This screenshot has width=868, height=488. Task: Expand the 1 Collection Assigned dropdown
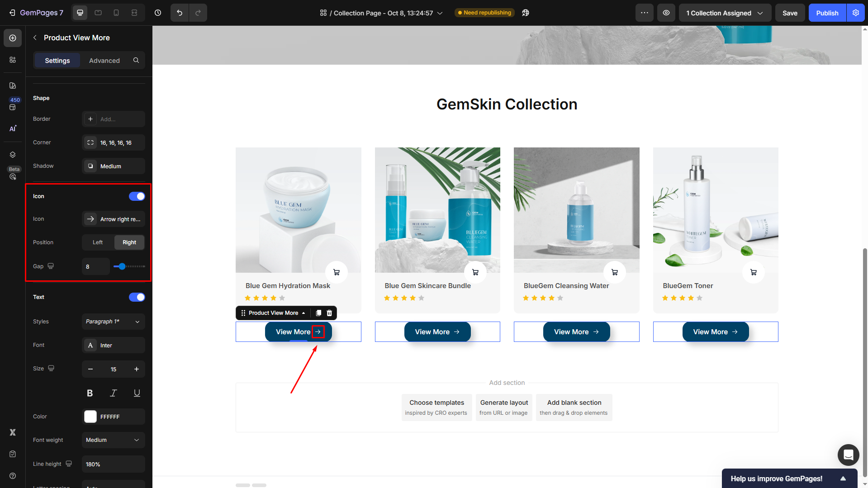pos(725,13)
